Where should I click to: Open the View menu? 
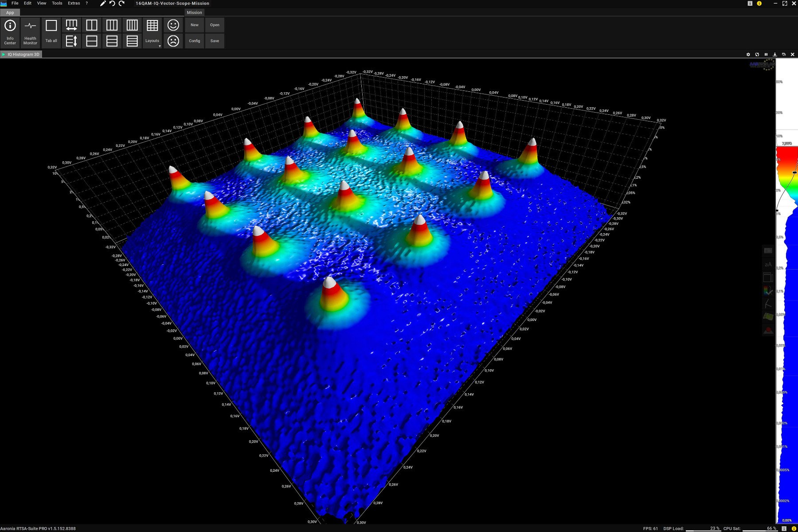point(41,3)
